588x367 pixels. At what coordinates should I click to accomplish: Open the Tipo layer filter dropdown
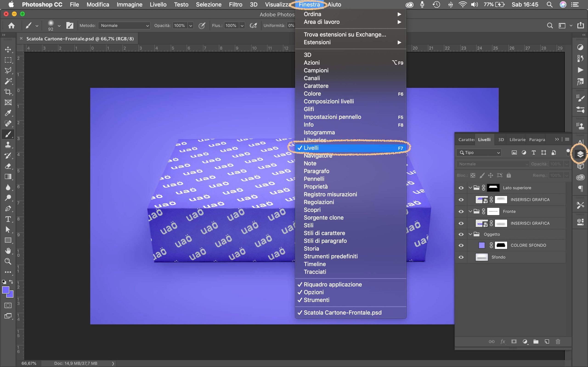pos(479,153)
